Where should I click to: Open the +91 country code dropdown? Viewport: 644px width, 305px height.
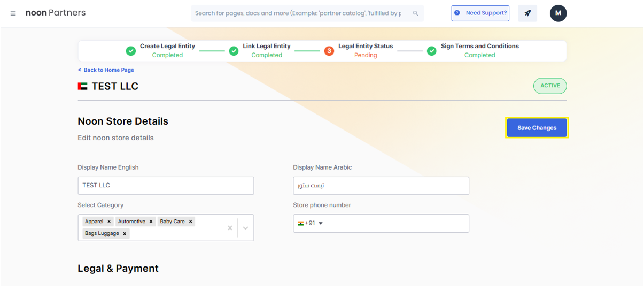[x=311, y=223]
